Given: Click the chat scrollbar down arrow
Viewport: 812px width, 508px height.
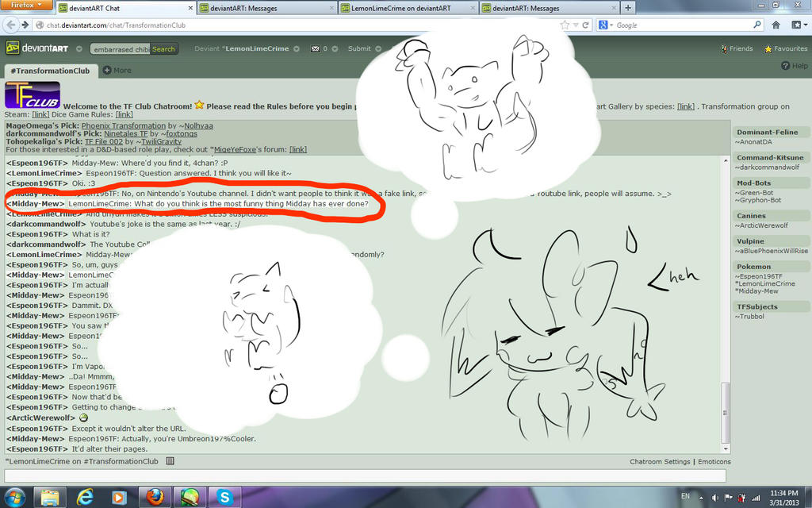Looking at the screenshot, I should click(726, 449).
